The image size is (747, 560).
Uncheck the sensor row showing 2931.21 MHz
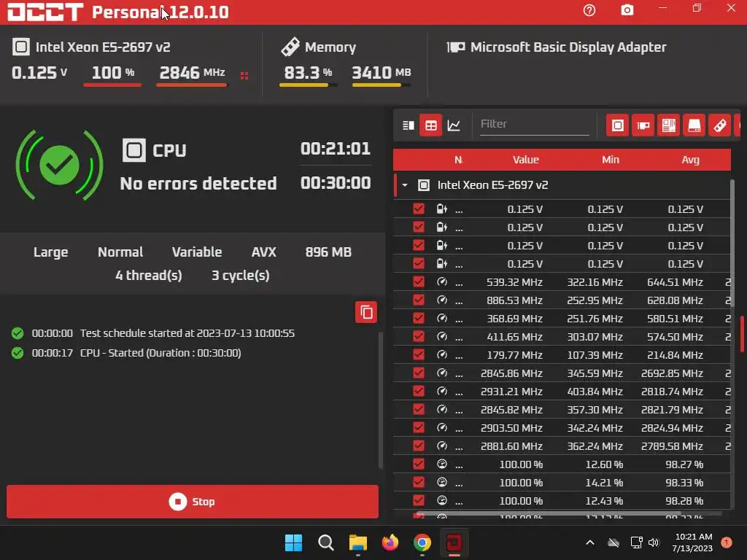419,391
